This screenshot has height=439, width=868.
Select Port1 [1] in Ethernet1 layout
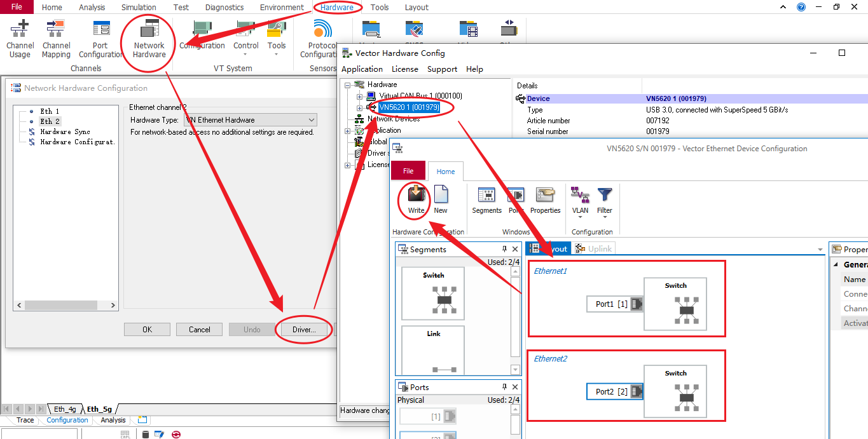(615, 304)
